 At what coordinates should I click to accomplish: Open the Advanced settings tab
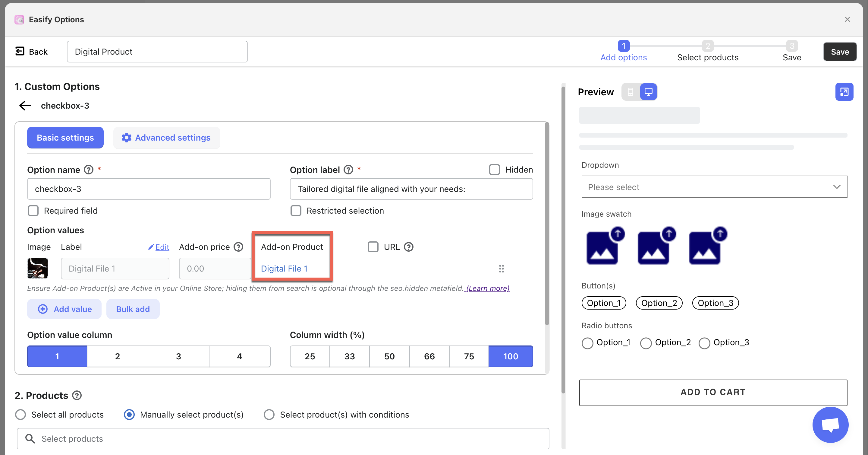[166, 138]
